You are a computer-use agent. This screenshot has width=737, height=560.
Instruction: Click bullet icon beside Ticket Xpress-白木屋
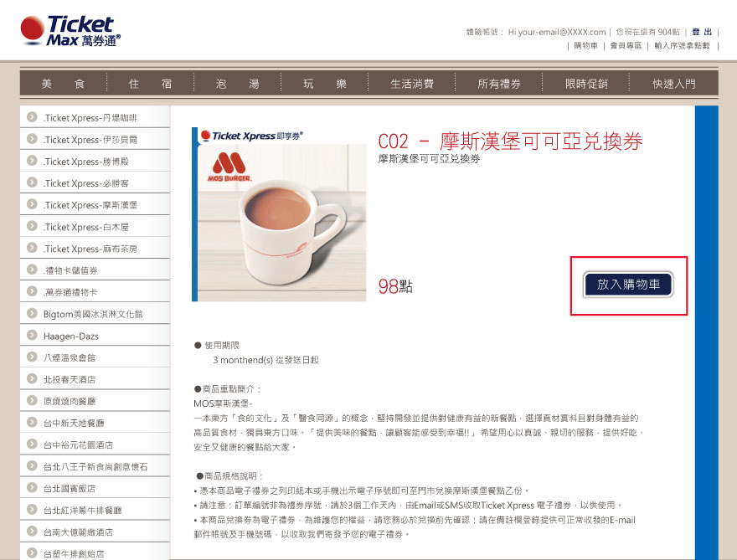coord(32,226)
